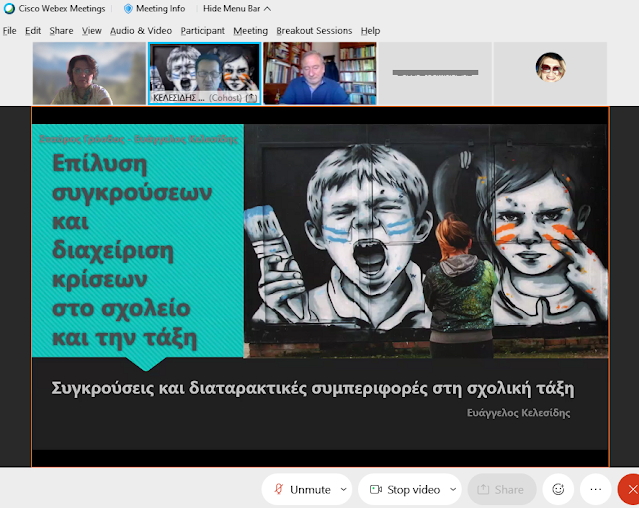Open the Participant menu
The height and width of the screenshot is (508, 639).
(x=202, y=31)
